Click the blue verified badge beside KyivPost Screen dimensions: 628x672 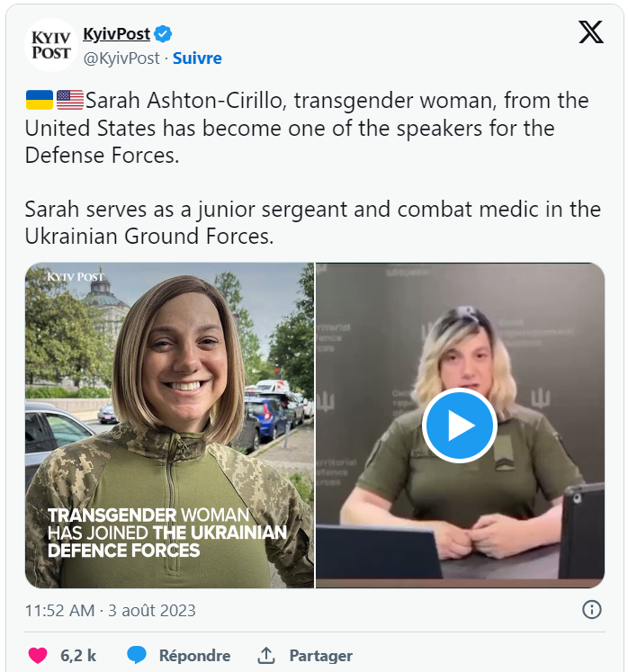[x=163, y=33]
